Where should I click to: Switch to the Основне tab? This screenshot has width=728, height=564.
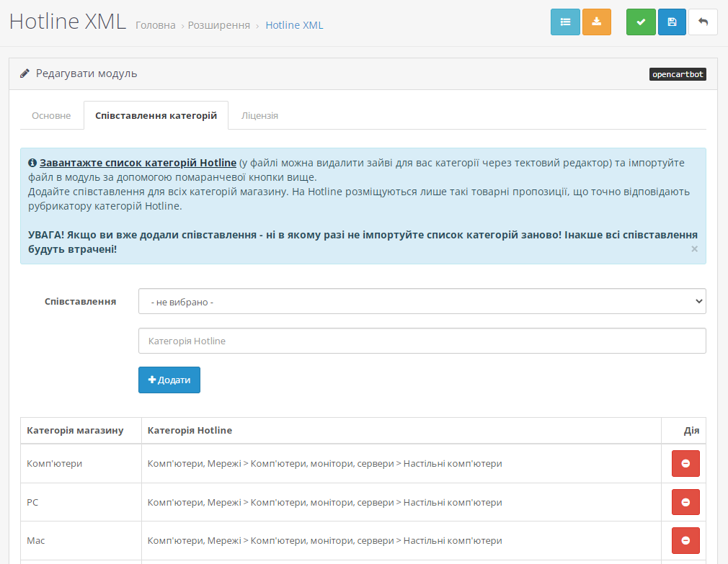coord(51,115)
